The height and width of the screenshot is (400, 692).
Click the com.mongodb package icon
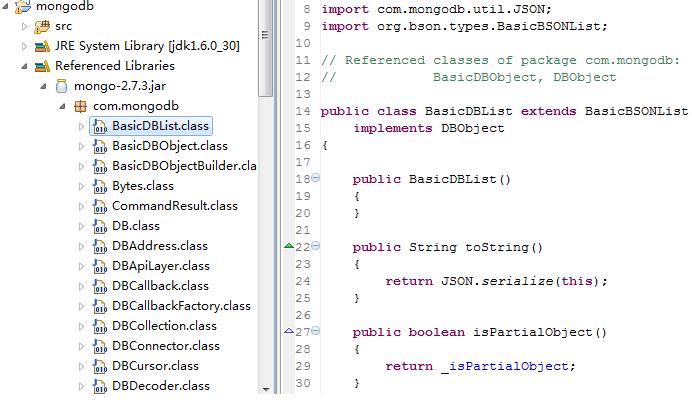(80, 106)
